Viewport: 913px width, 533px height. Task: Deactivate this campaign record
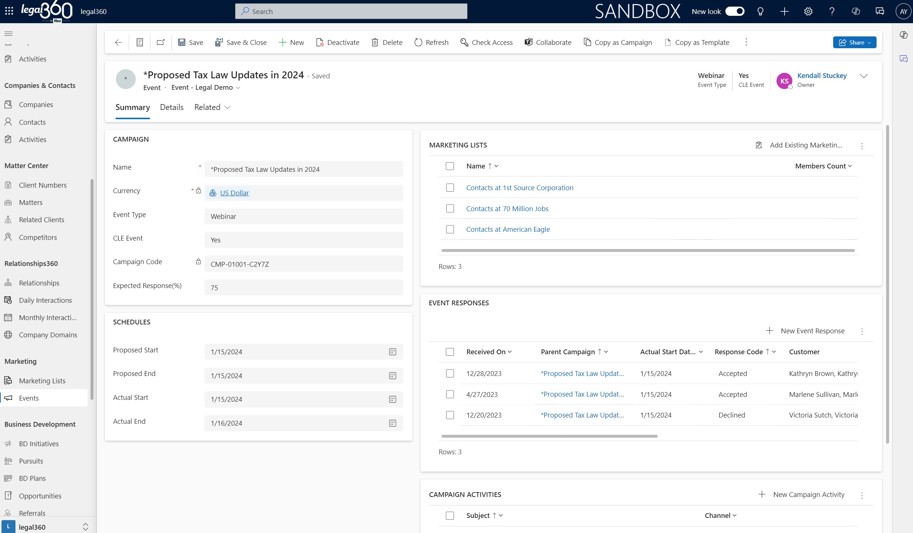[337, 43]
